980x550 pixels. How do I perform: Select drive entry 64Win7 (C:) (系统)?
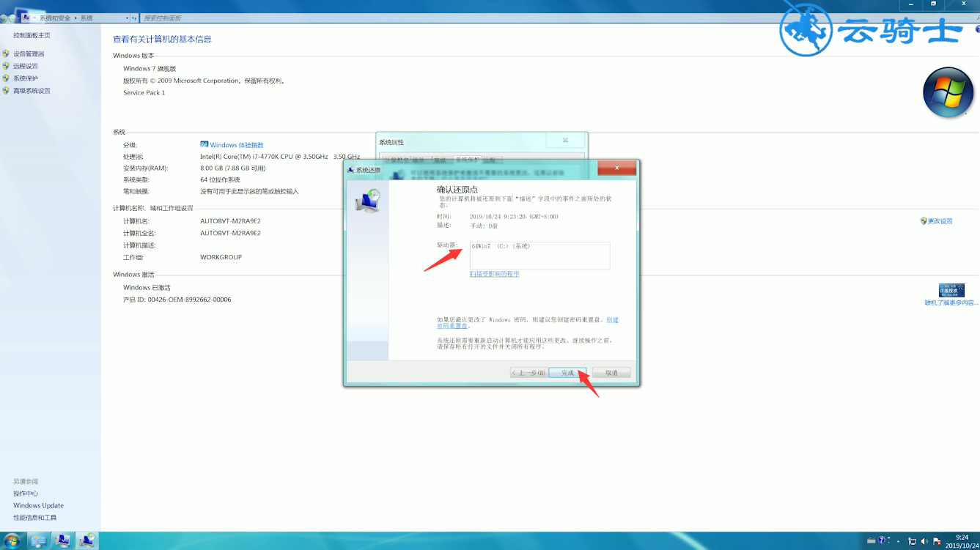pos(501,246)
